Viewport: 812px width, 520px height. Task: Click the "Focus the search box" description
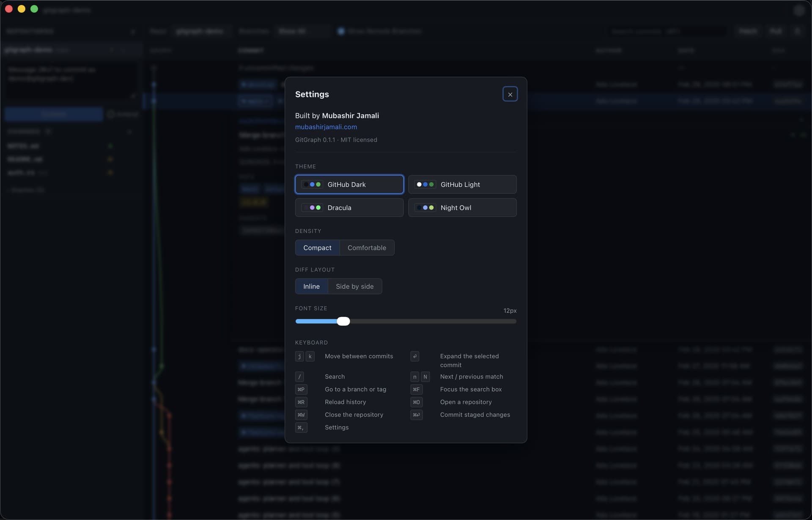pos(471,389)
